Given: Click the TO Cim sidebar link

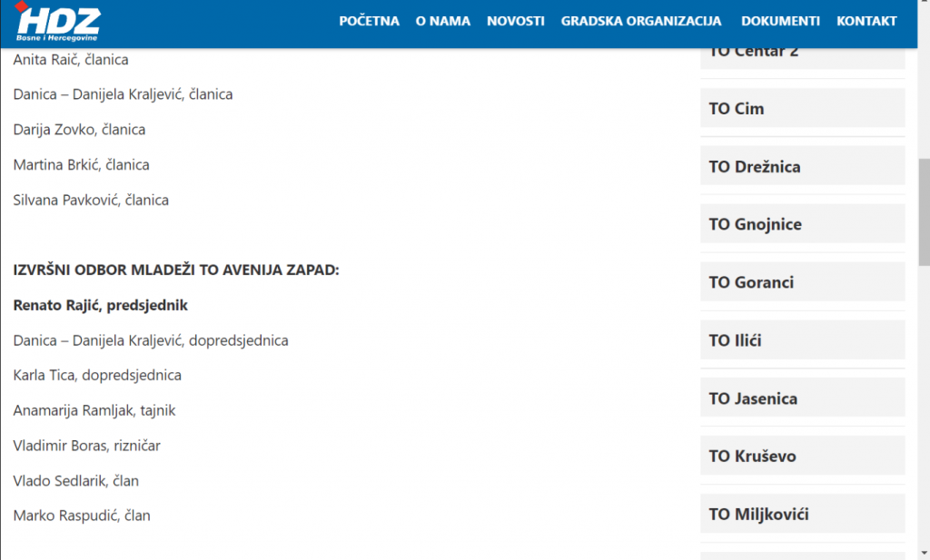Looking at the screenshot, I should pos(737,109).
